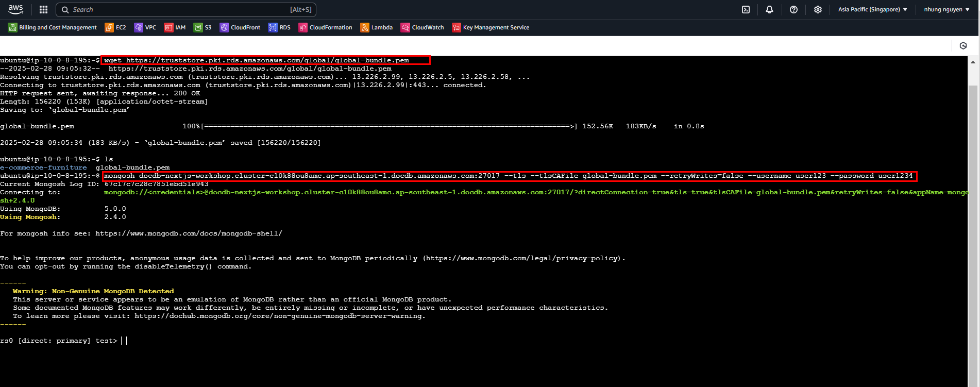This screenshot has width=980, height=387.
Task: Open the EC2 service shortcut
Action: [115, 27]
